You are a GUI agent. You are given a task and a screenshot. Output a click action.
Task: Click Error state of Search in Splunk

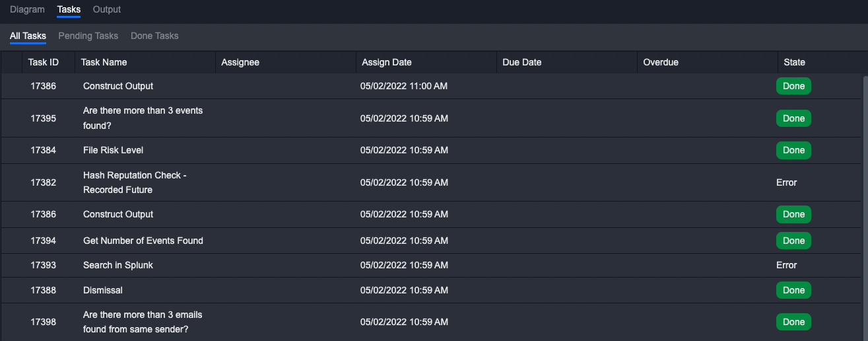click(x=787, y=265)
